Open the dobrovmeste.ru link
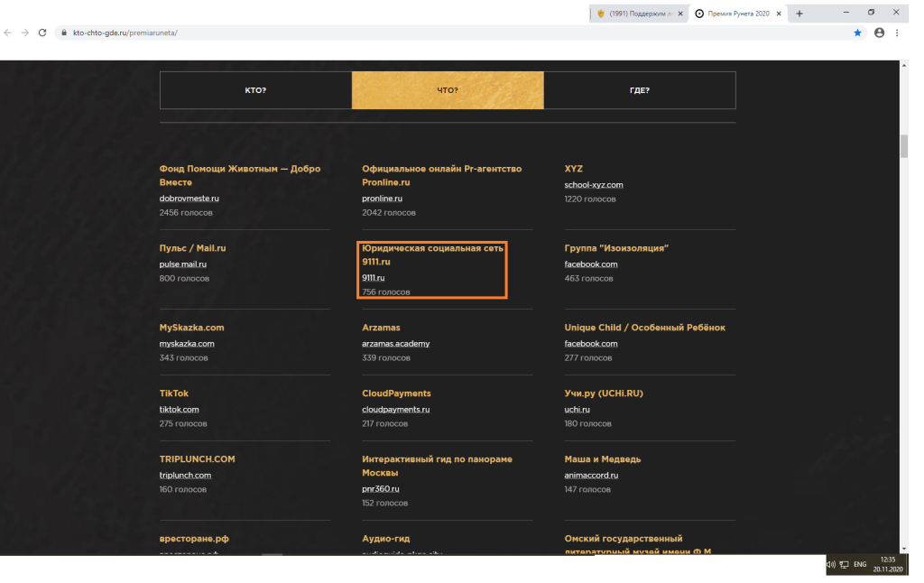 [x=189, y=198]
